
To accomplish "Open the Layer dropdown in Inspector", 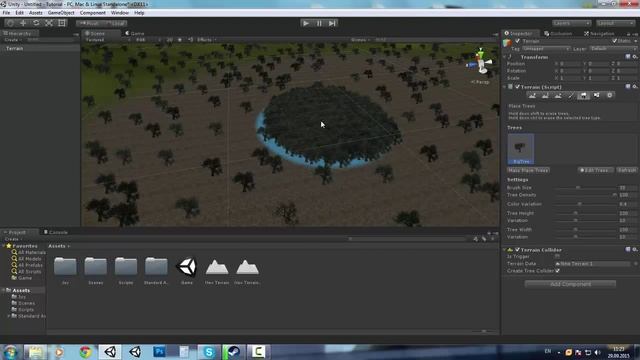I will click(613, 49).
